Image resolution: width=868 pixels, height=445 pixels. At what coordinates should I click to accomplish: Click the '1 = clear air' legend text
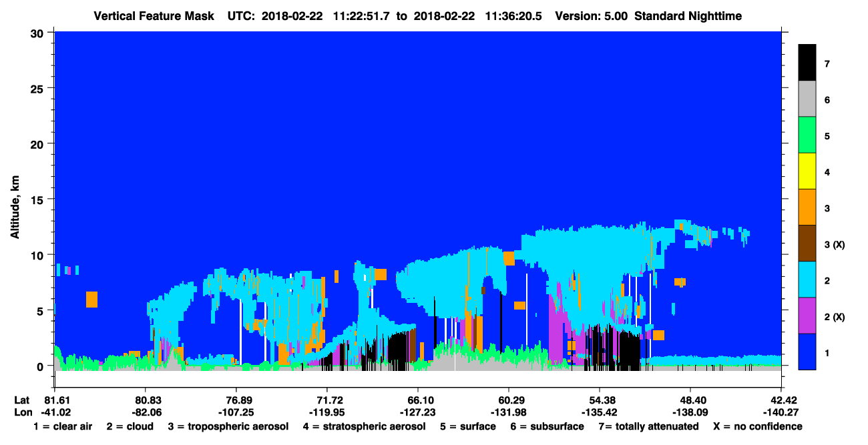[x=63, y=426]
